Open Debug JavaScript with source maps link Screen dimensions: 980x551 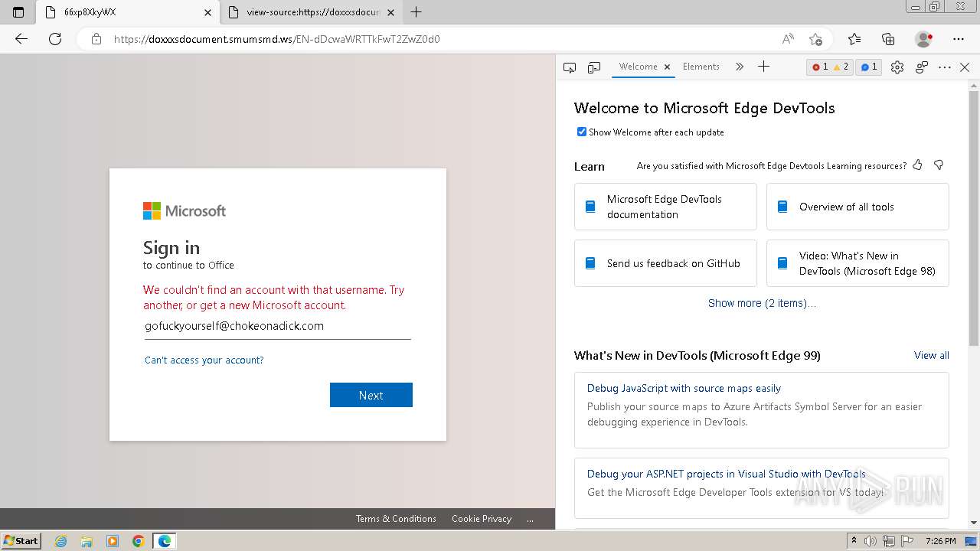pyautogui.click(x=684, y=388)
